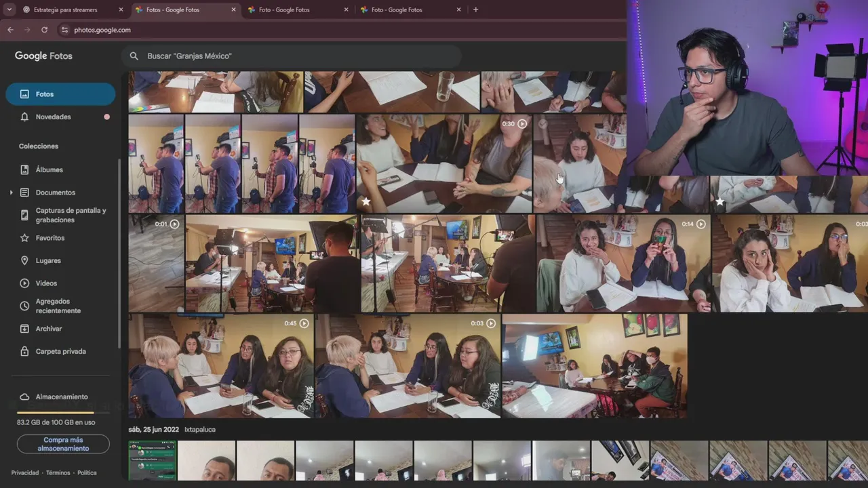Open Capturas de pantalla y grabaciones icon
Viewport: 868px width, 488px height.
click(x=24, y=215)
